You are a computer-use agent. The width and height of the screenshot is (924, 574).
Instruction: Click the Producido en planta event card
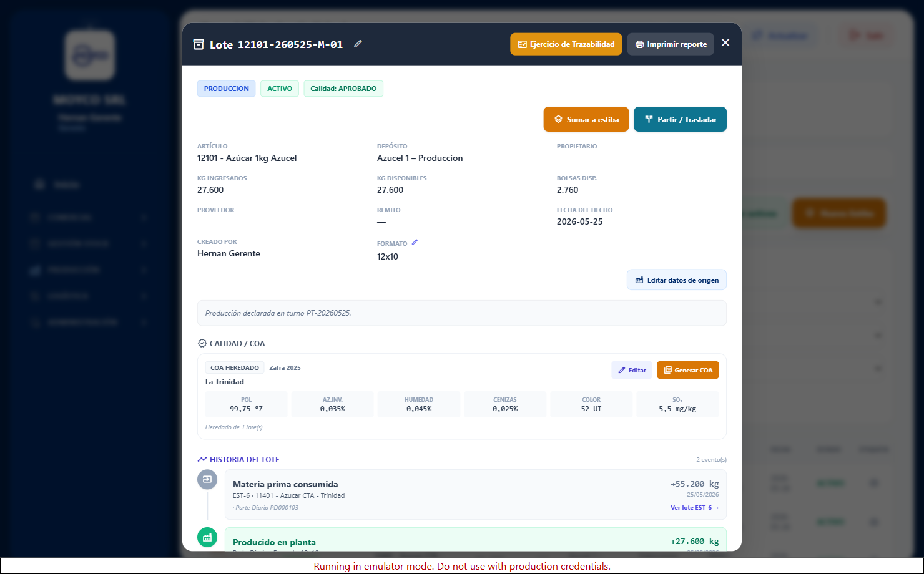point(476,540)
